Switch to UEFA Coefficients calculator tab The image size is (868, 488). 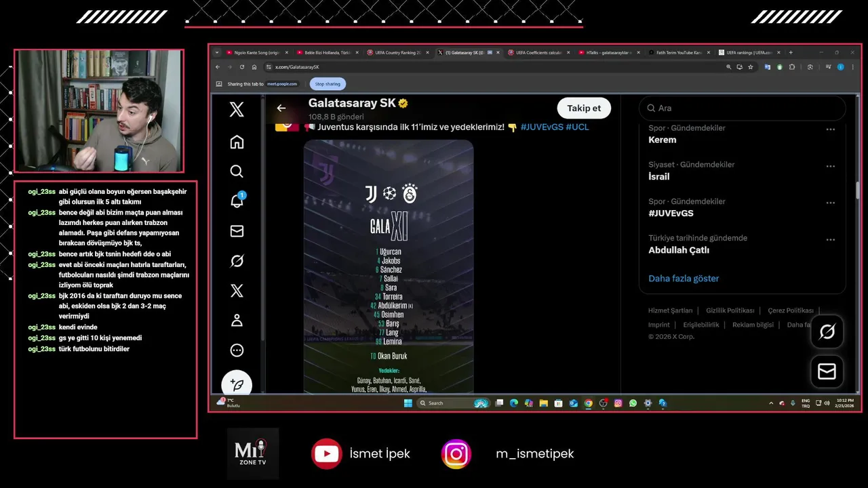click(538, 52)
